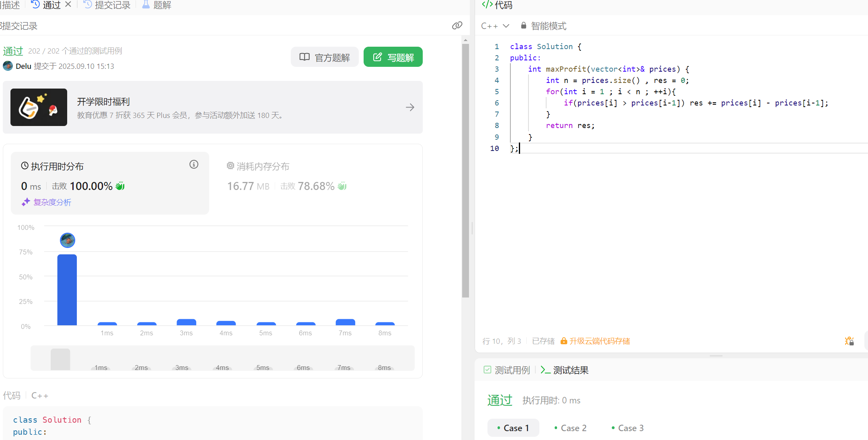Image resolution: width=868 pixels, height=440 pixels.
Task: Open the C++ language dropdown
Action: click(495, 26)
